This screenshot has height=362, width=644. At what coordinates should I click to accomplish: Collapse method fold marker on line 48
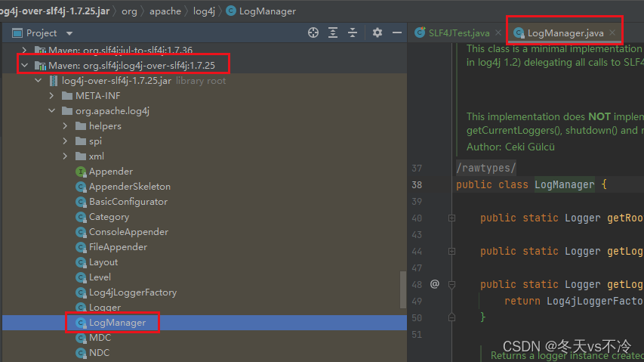click(451, 284)
